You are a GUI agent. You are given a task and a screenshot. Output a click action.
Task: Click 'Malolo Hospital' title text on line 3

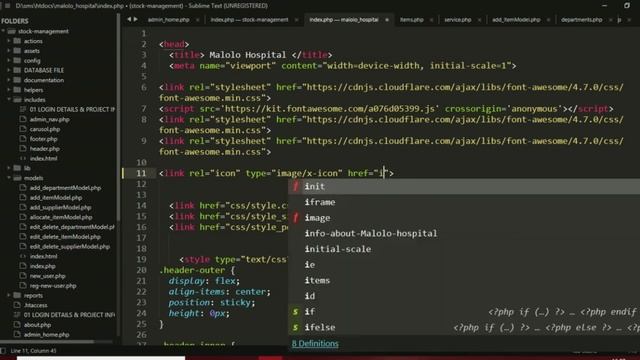click(x=248, y=55)
